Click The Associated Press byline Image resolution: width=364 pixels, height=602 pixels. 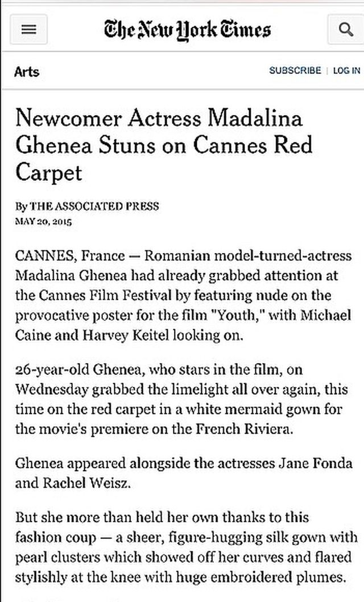(94, 205)
